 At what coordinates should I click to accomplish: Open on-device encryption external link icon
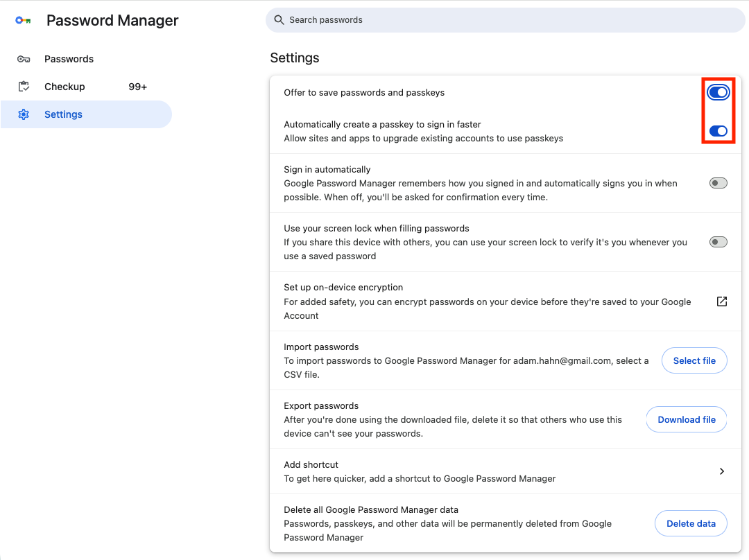point(722,301)
